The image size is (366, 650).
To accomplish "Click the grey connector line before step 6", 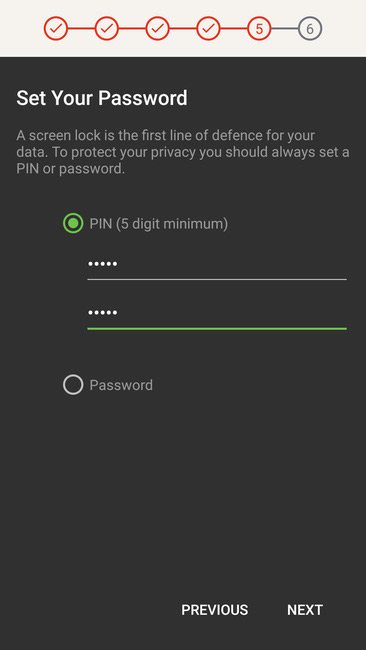I will [285, 29].
